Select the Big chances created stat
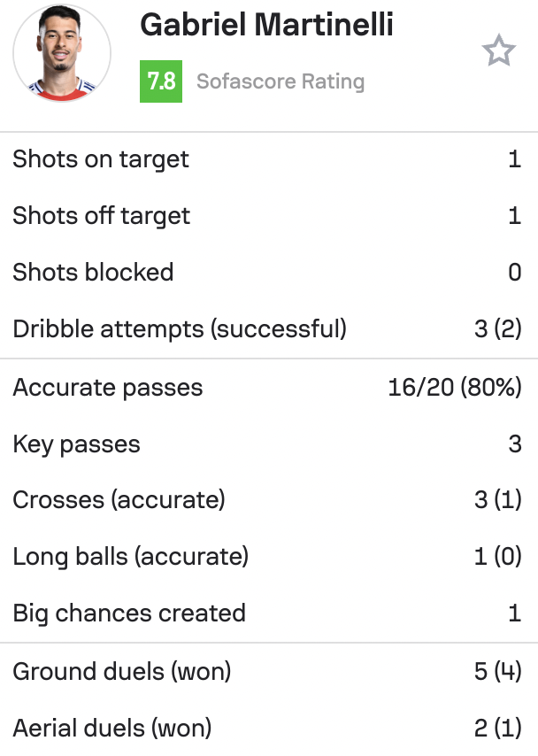The height and width of the screenshot is (756, 538). pyautogui.click(x=269, y=613)
